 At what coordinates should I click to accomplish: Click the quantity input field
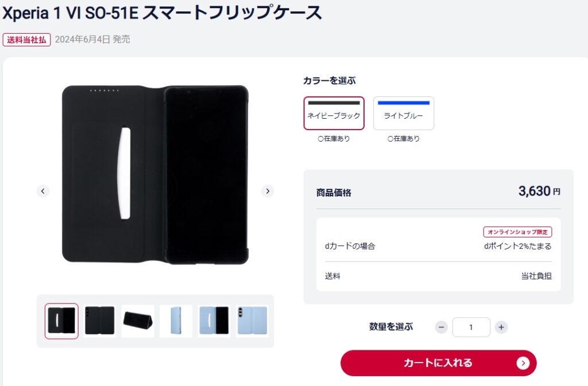[x=471, y=327]
